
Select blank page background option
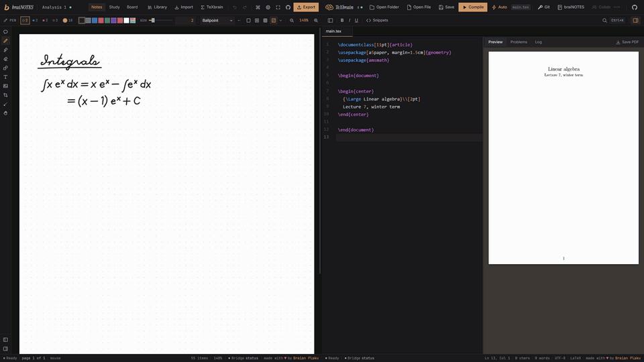click(x=248, y=21)
